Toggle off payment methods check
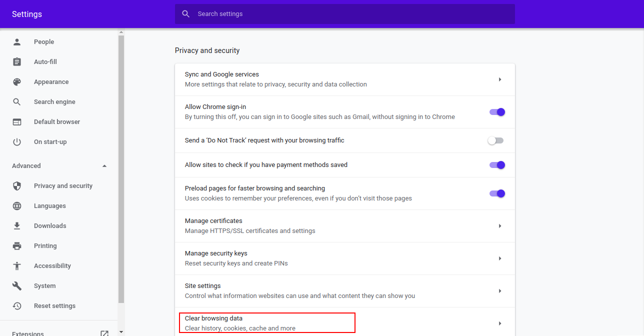Image resolution: width=644 pixels, height=336 pixels. tap(496, 164)
